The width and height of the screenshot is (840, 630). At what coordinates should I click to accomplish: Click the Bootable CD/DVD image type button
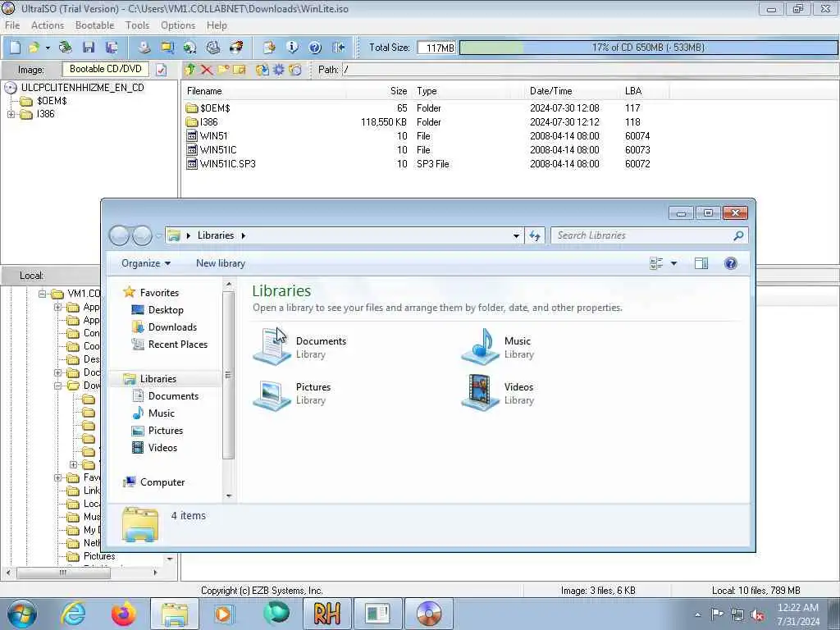pos(106,69)
